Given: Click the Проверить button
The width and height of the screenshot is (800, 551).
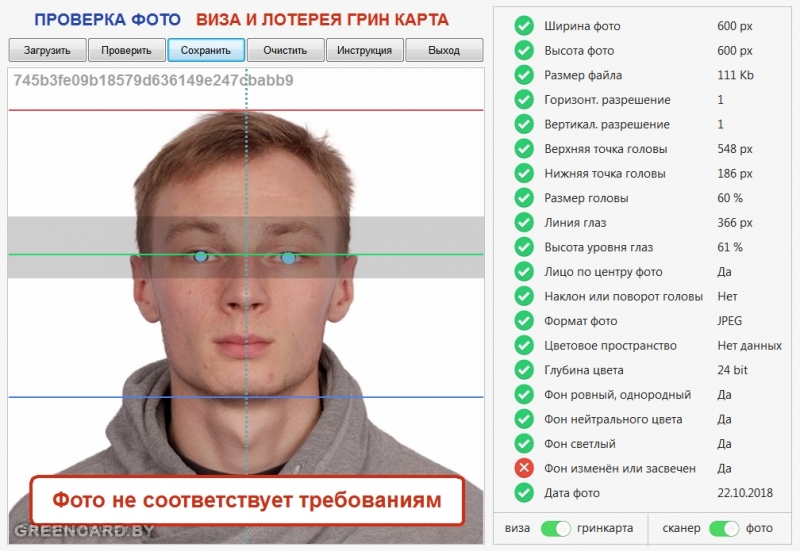Looking at the screenshot, I should tap(127, 50).
